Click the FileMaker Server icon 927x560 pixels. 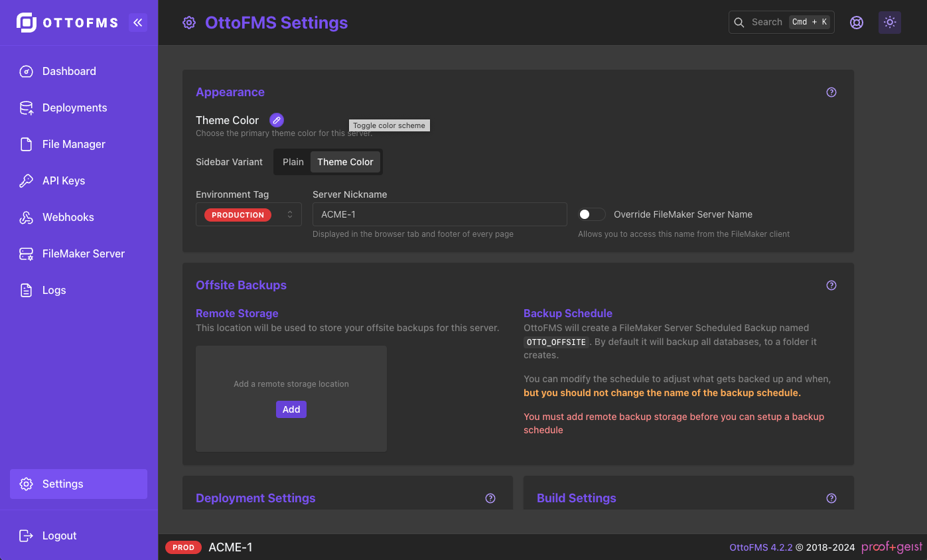click(x=27, y=254)
